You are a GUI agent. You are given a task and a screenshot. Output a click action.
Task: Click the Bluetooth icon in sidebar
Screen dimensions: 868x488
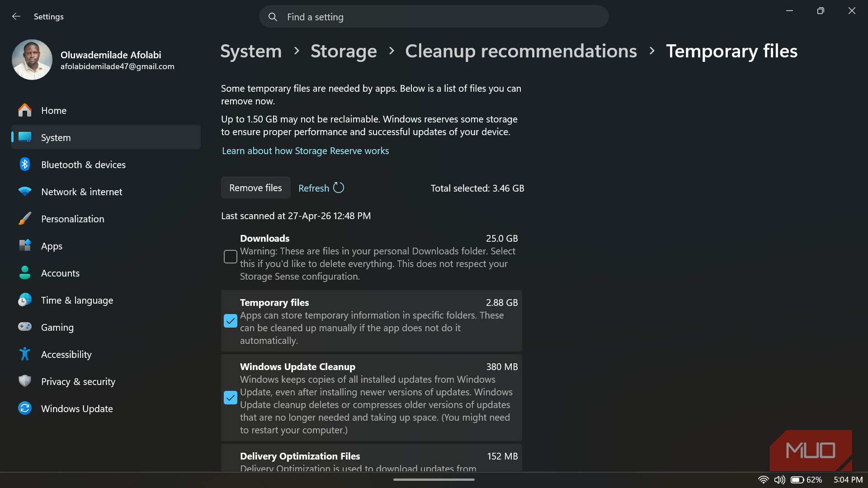click(x=25, y=164)
